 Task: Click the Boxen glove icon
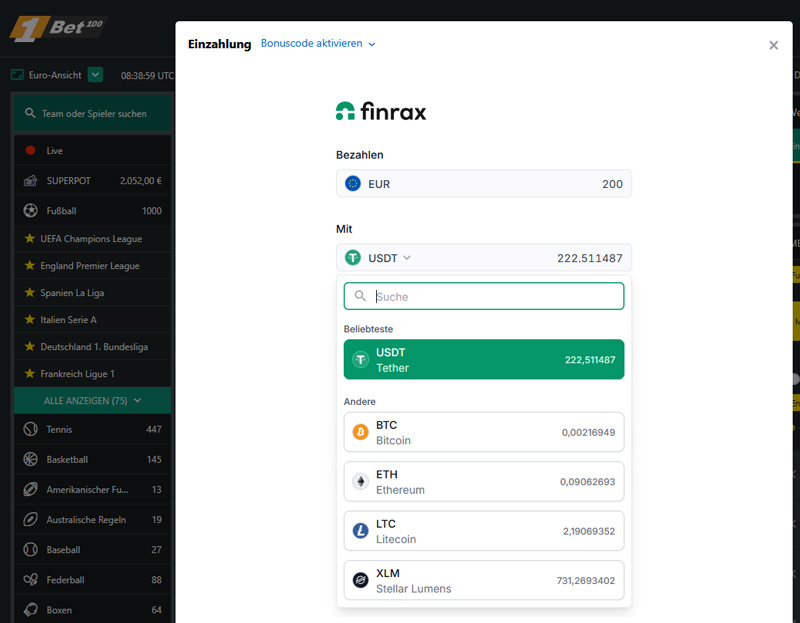(x=31, y=610)
